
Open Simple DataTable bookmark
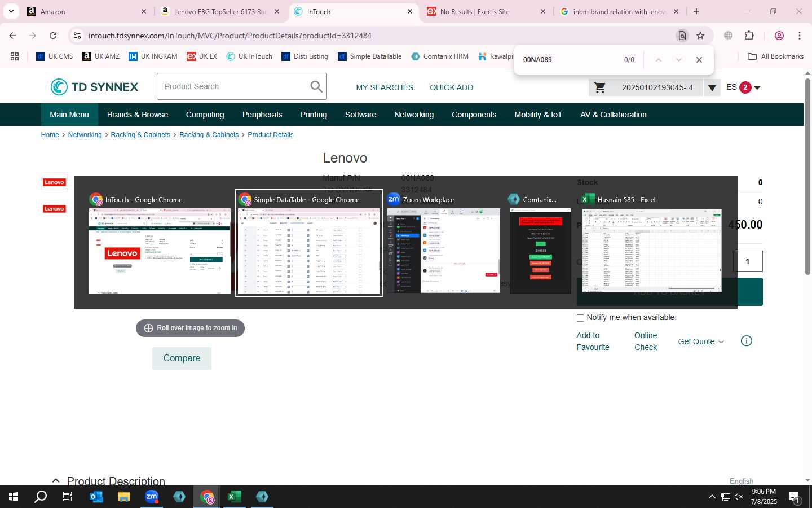370,56
